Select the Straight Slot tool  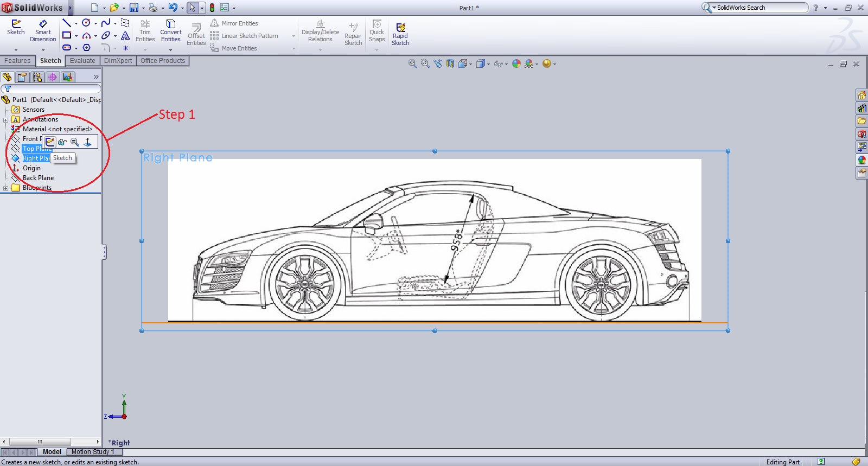coord(67,48)
